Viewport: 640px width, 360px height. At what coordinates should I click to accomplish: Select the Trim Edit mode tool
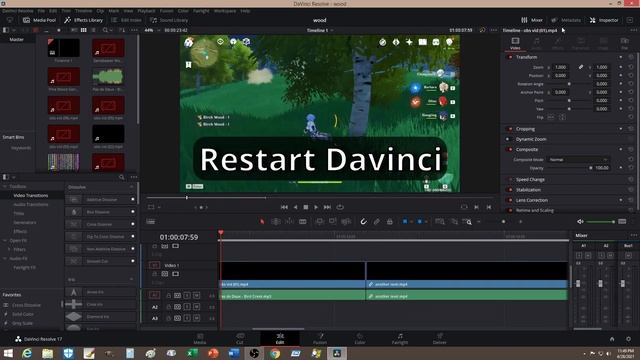[x=276, y=222]
